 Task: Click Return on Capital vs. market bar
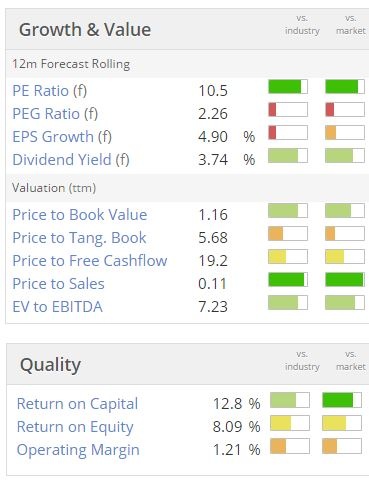click(x=342, y=400)
